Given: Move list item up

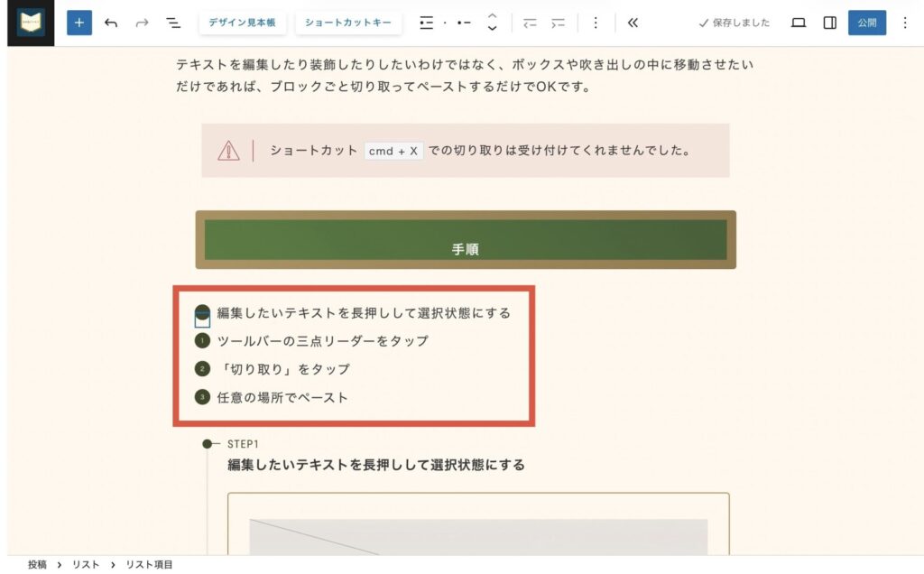Looking at the screenshot, I should pos(492,16).
